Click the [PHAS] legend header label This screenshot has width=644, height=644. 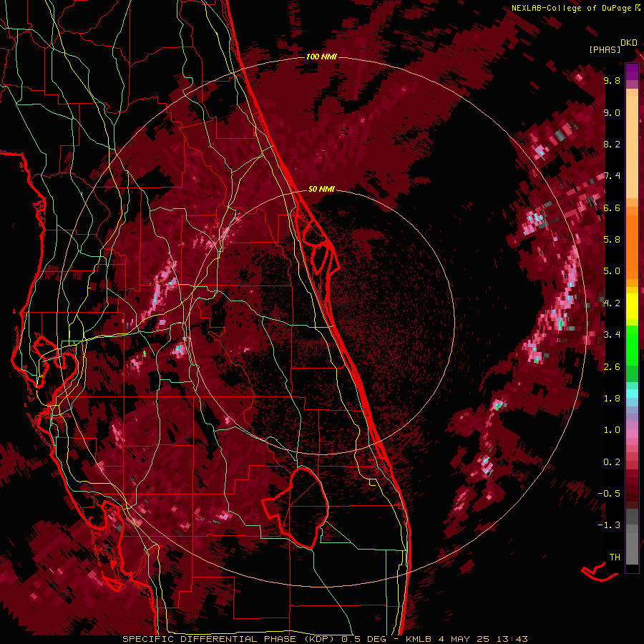tap(605, 49)
